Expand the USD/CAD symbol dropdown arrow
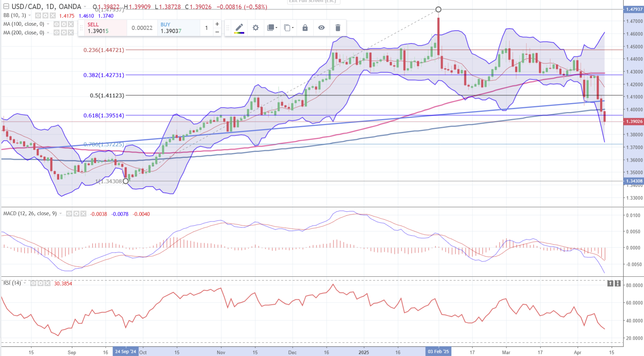 85,7
